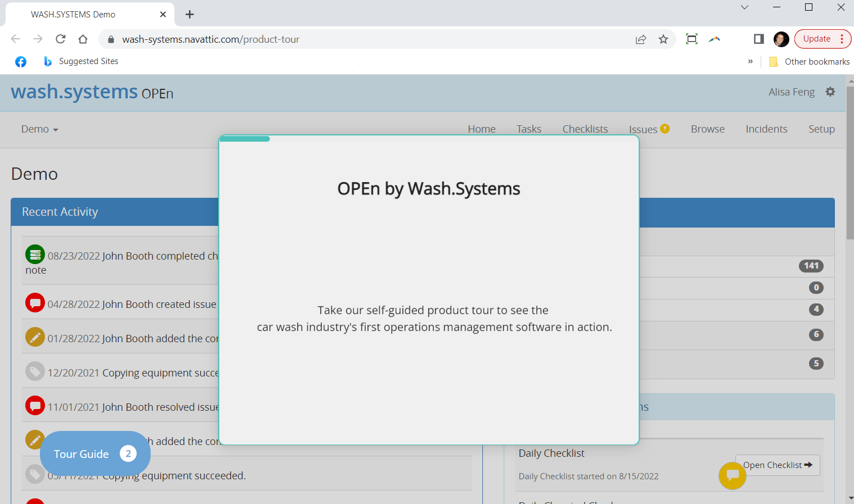
Task: Click the count badge showing 4
Action: [816, 309]
